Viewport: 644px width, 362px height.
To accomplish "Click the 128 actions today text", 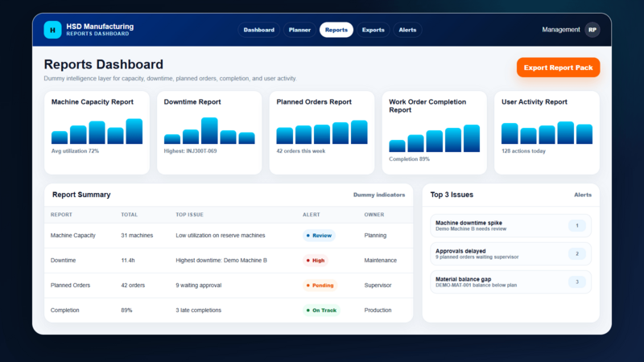I will (x=523, y=151).
